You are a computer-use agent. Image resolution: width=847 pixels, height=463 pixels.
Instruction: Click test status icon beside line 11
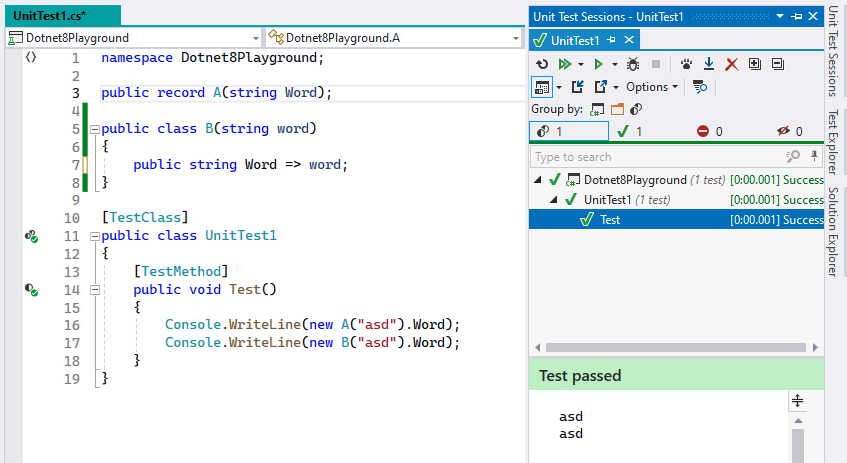[31, 236]
